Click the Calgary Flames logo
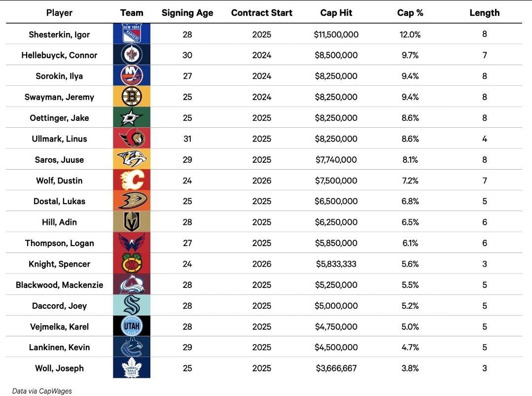Image resolution: width=532 pixels, height=396 pixels. coord(131,180)
